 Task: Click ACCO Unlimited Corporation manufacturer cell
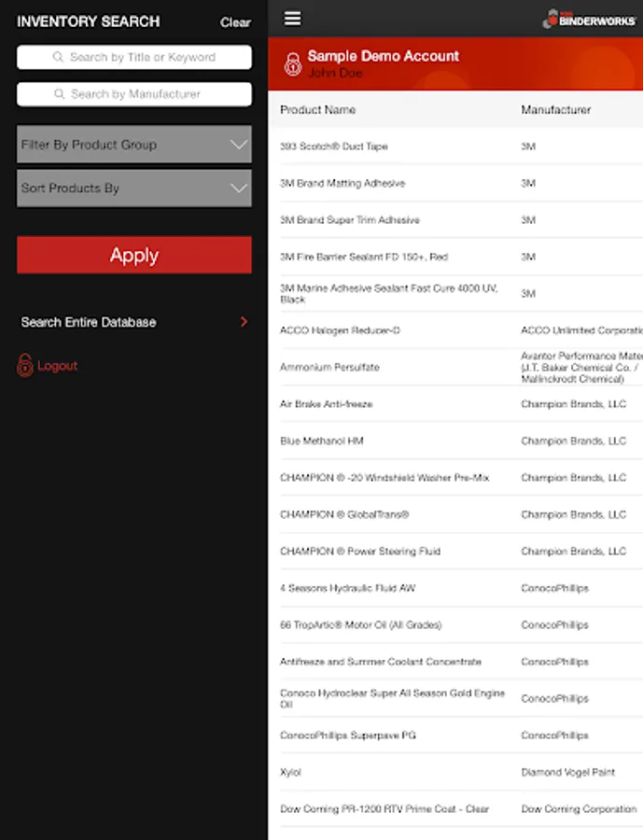click(x=581, y=330)
